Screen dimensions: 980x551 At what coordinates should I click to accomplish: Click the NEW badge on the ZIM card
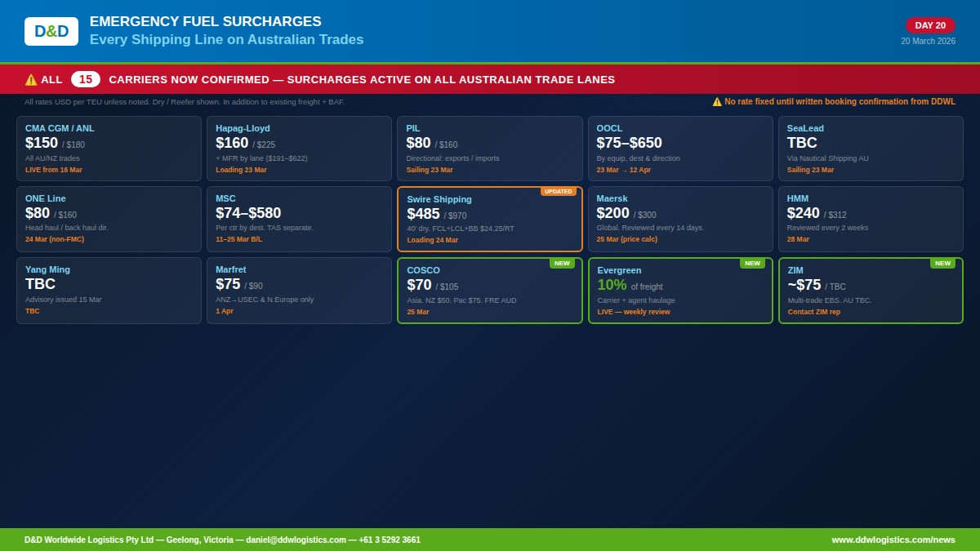point(942,263)
